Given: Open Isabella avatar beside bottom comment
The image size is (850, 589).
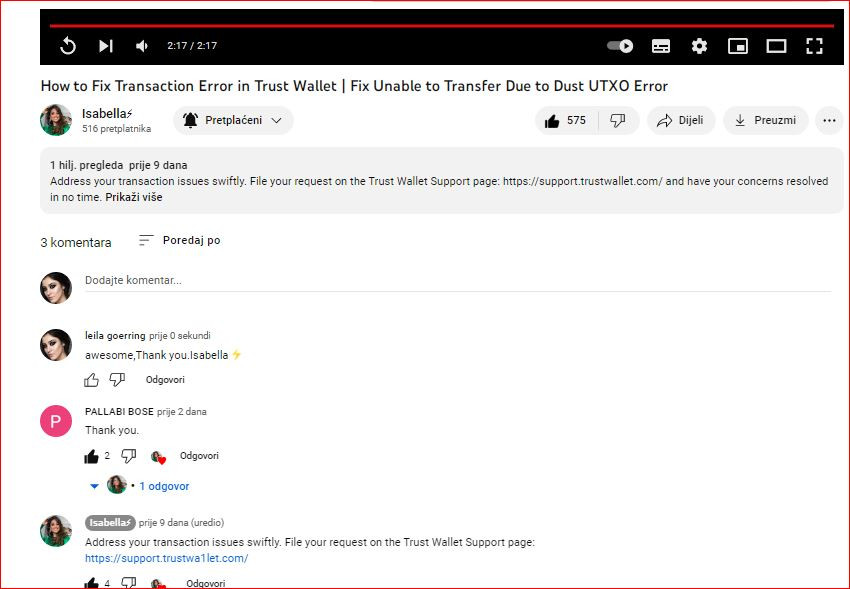Looking at the screenshot, I should [56, 531].
